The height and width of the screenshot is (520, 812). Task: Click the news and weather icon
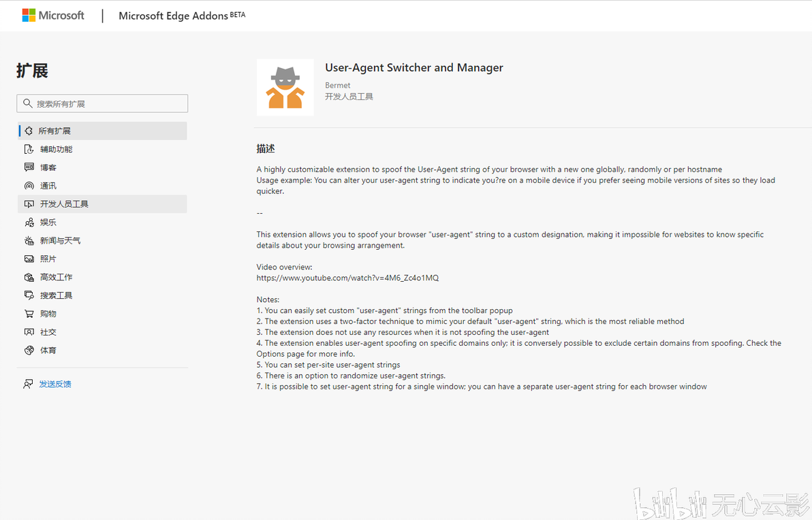pos(29,241)
